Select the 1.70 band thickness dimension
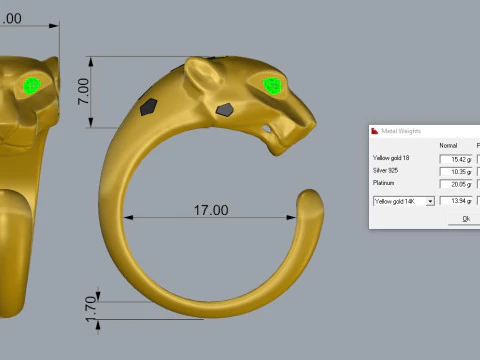The image size is (480, 360). tap(91, 309)
